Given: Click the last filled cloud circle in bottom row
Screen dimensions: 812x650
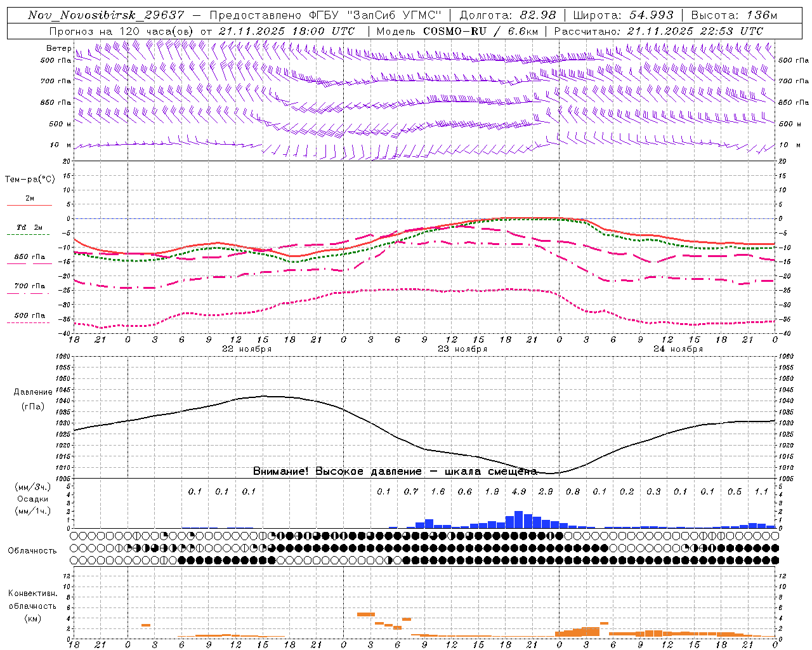Looking at the screenshot, I should pyautogui.click(x=775, y=560).
